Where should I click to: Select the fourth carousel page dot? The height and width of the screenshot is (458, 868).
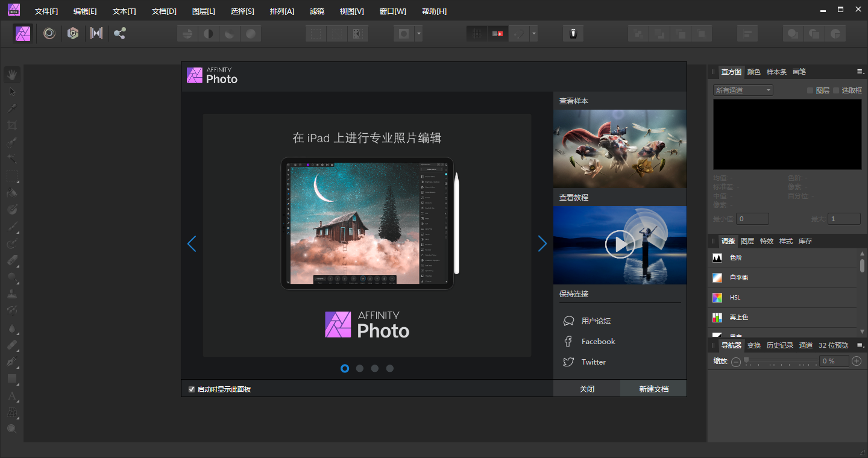point(390,368)
